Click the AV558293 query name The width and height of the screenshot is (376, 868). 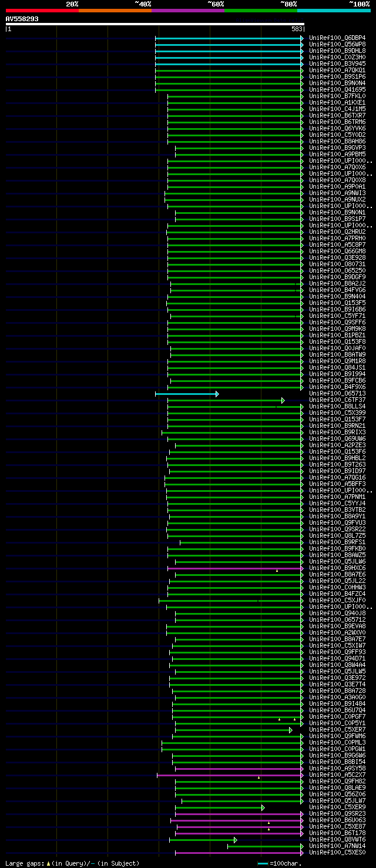(x=22, y=19)
